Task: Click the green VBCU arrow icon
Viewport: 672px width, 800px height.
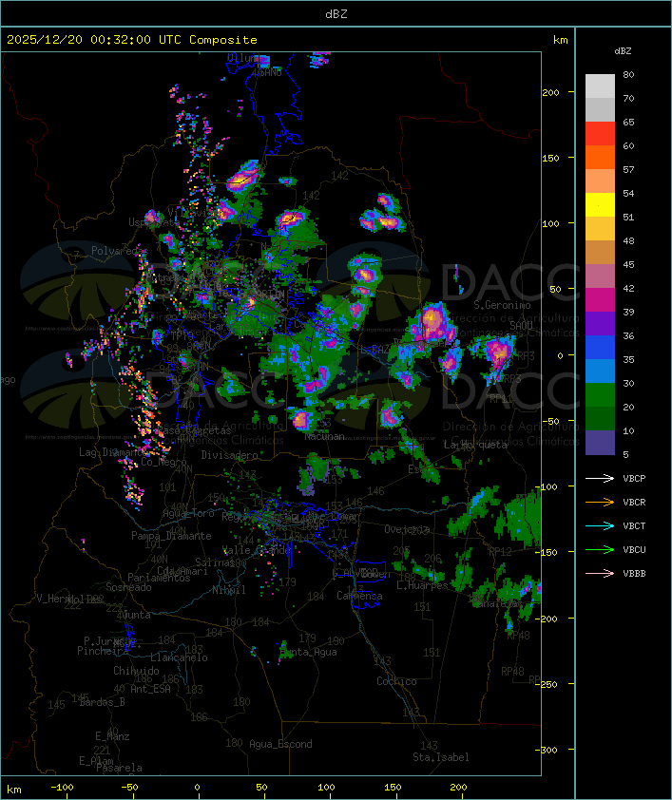Action: coord(600,549)
